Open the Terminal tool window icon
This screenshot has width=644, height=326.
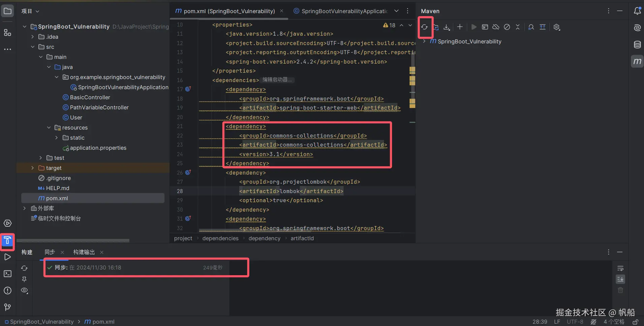point(7,274)
